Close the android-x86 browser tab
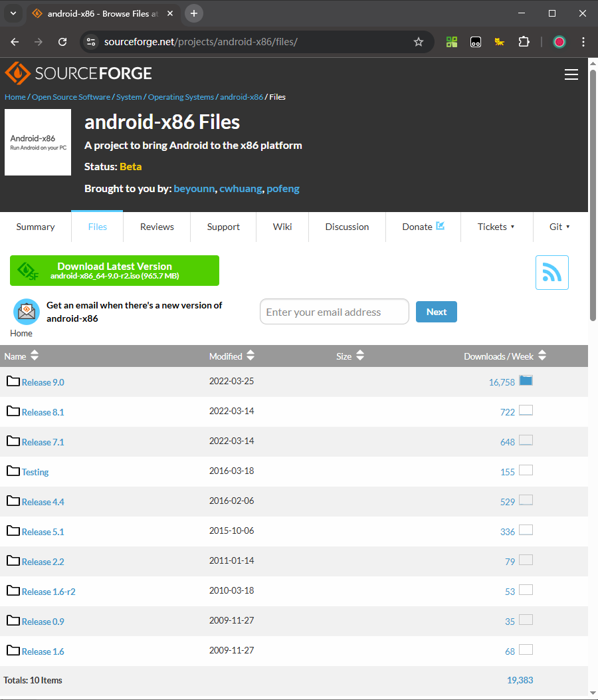The height and width of the screenshot is (700, 598). pos(170,13)
